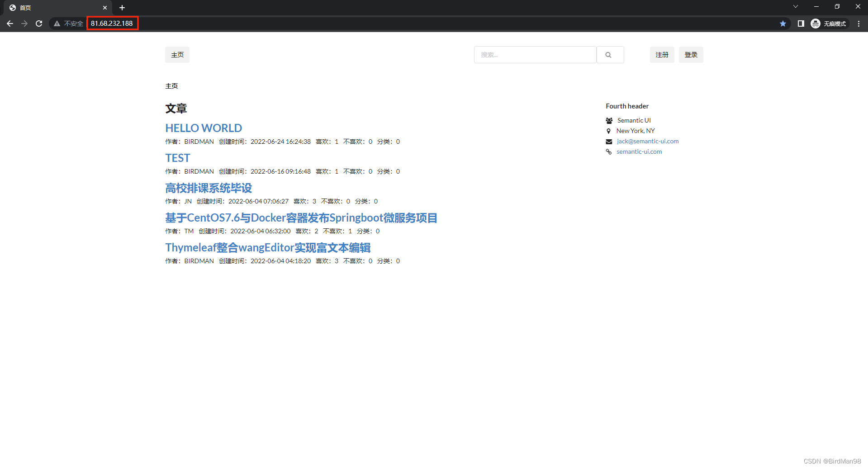Click the 2022-06-04 06:32:00 creation time text

pos(261,231)
